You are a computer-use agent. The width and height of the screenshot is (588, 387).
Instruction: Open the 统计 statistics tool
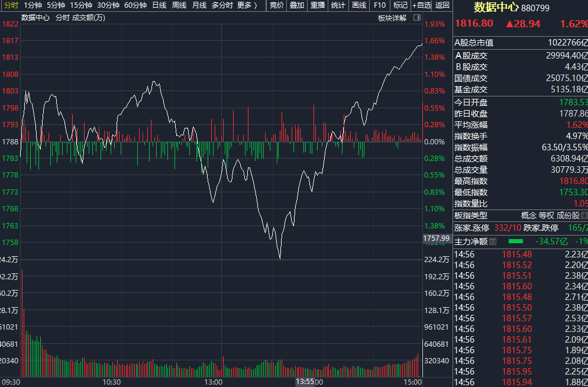click(x=338, y=5)
